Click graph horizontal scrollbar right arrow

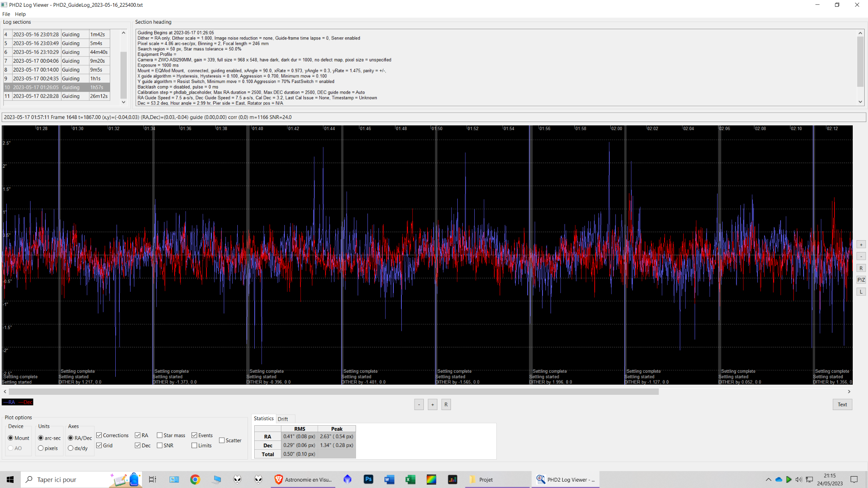(849, 392)
